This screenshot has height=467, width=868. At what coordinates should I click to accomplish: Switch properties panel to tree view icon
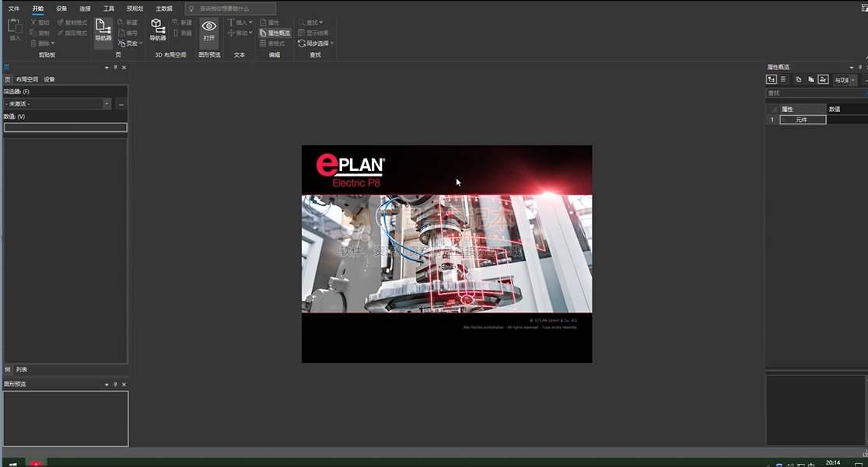pyautogui.click(x=772, y=79)
